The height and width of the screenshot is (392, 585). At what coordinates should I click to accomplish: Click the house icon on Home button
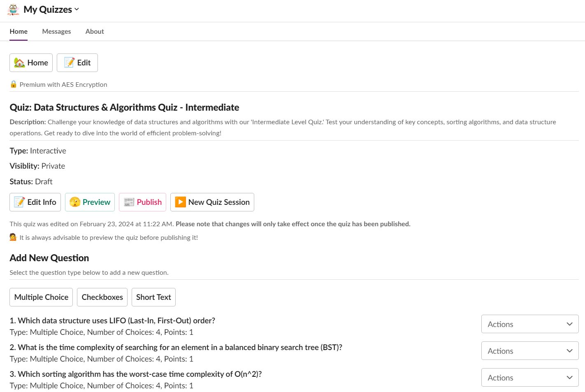[19, 63]
